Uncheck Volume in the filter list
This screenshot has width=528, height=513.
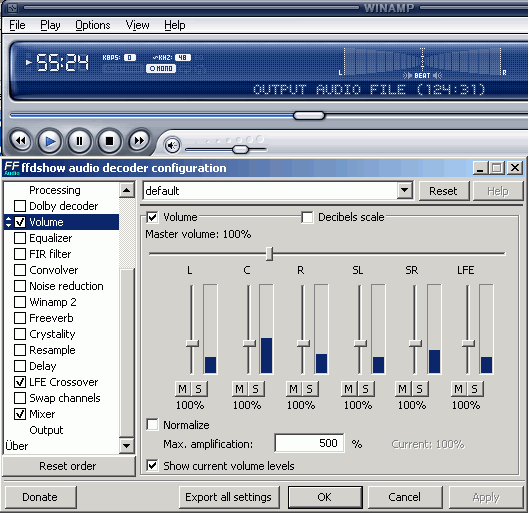[x=20, y=222]
